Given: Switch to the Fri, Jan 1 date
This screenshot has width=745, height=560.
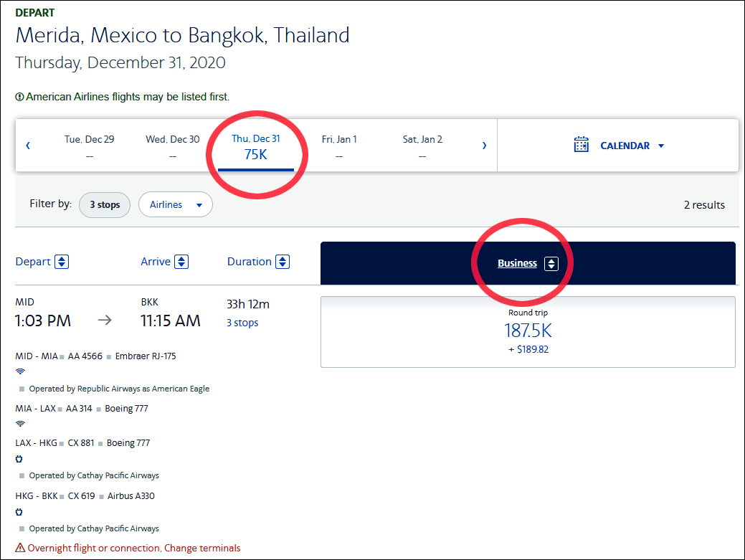Looking at the screenshot, I should (339, 146).
